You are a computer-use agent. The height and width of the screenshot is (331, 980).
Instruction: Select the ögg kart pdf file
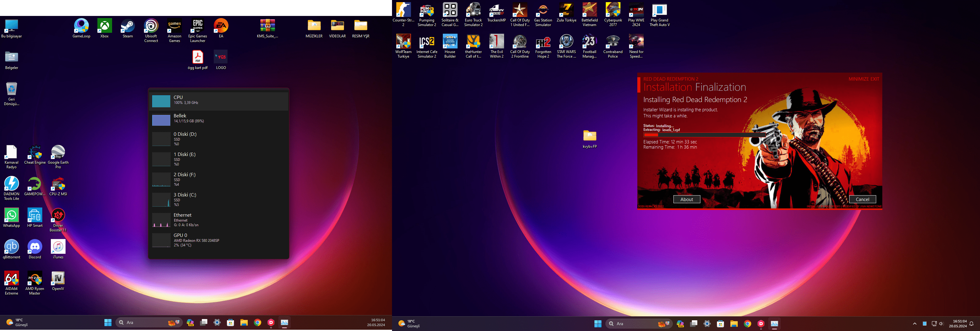click(198, 60)
